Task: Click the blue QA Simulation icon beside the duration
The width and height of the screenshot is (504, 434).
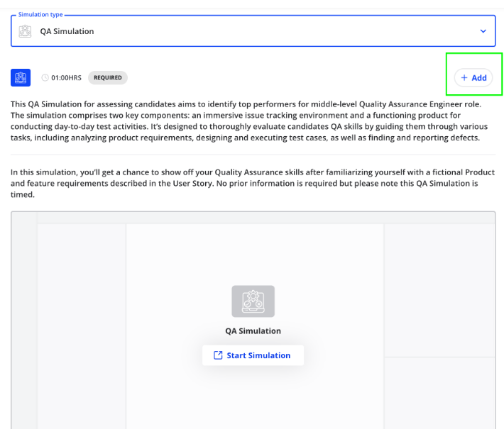Action: click(21, 78)
